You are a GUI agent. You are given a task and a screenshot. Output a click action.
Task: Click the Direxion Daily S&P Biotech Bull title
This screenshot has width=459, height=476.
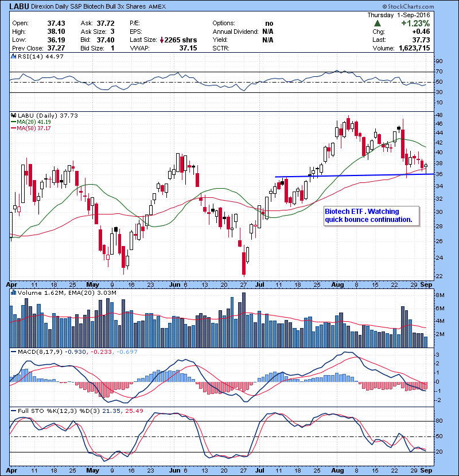pos(88,6)
